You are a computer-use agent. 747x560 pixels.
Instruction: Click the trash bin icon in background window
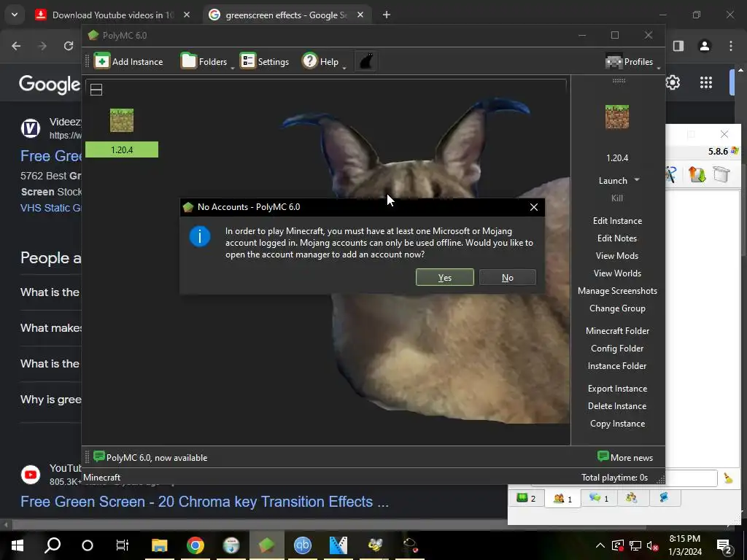tap(721, 174)
